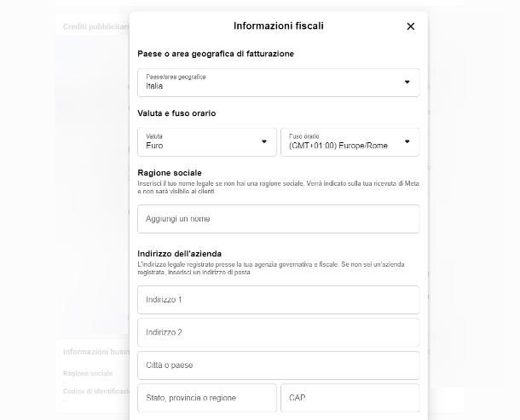
Task: Click Crediti pubblicitari in the background page
Action: (95, 26)
